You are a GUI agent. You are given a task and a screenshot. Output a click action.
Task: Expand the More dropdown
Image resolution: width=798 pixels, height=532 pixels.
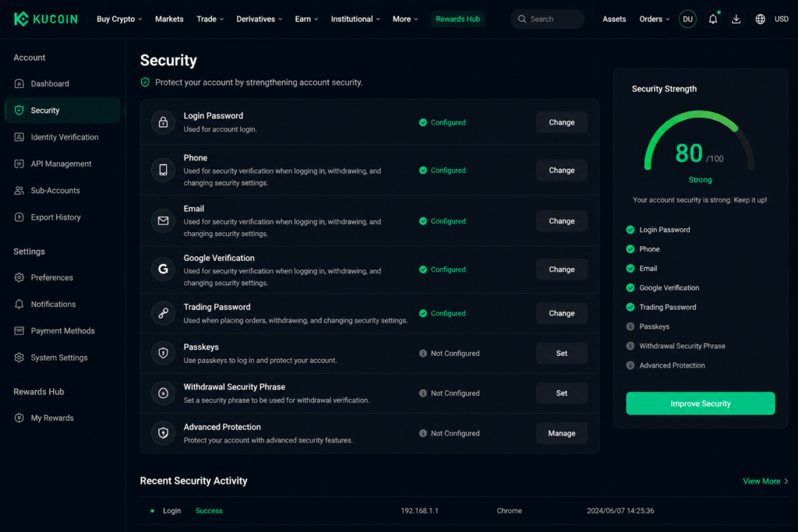coord(405,19)
